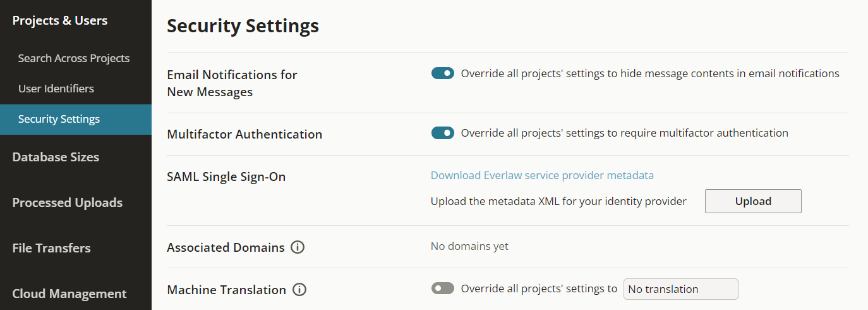Click the Security Settings page heading
Screen dimensions: 868x310
(243, 26)
